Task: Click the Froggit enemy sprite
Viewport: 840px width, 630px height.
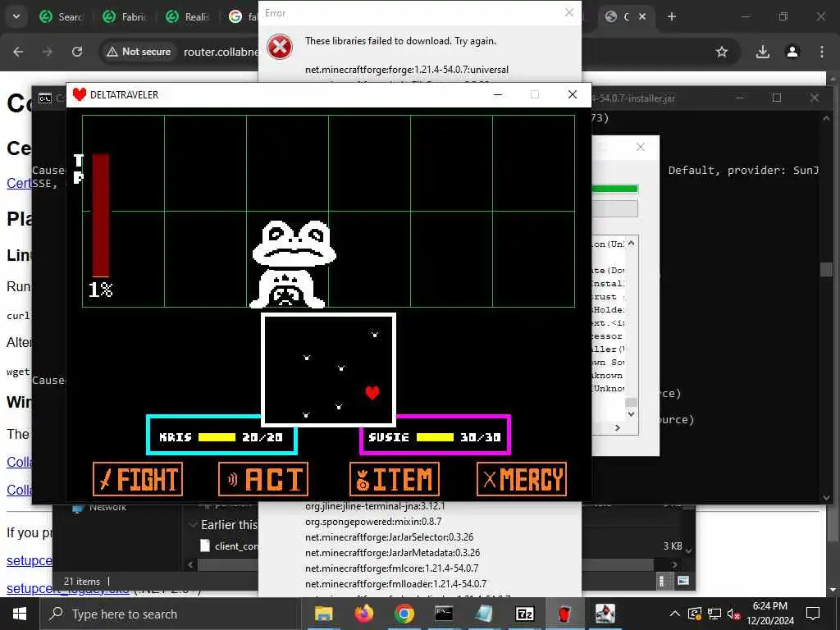Action: (293, 264)
